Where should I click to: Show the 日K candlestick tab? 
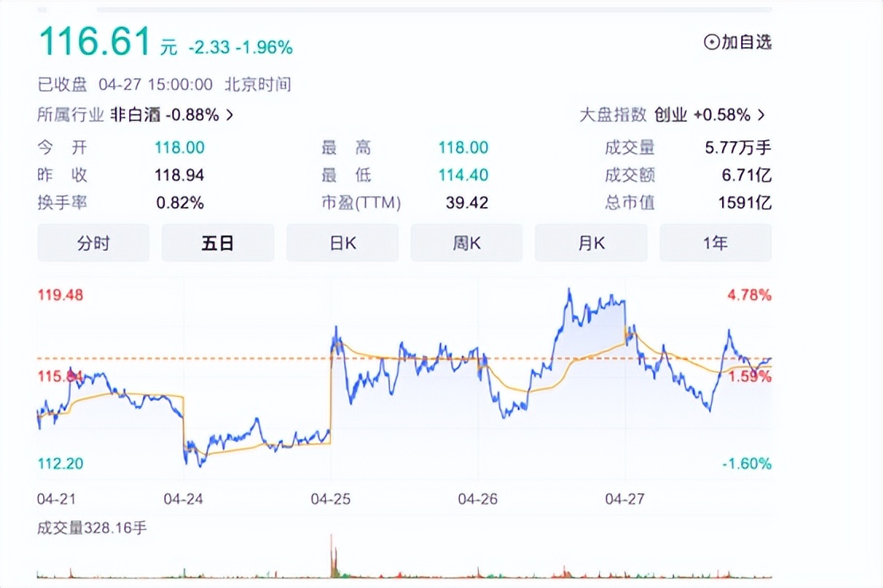[x=343, y=243]
